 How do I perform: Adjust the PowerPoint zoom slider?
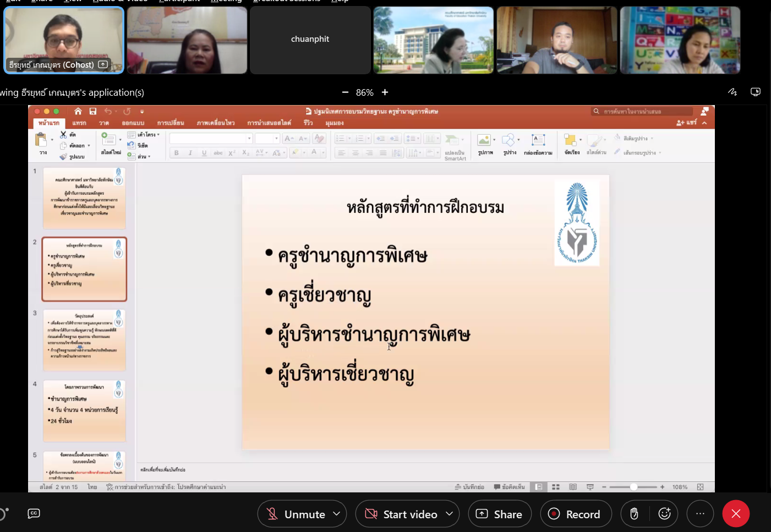[633, 487]
